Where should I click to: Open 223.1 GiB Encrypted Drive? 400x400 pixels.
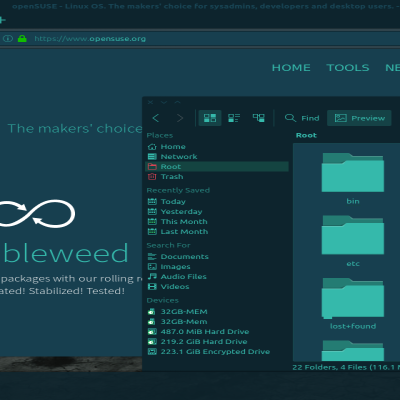pos(217,352)
